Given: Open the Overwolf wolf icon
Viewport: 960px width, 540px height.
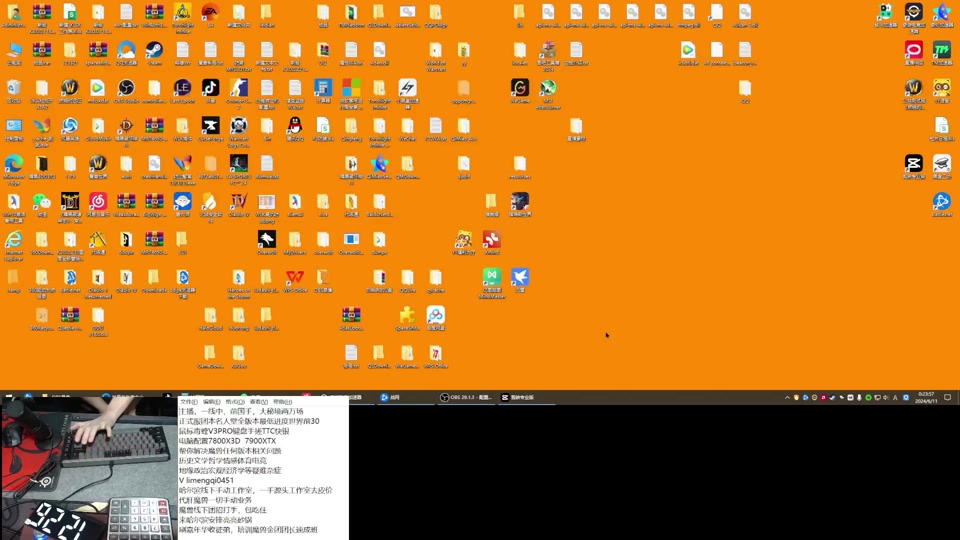Looking at the screenshot, I should (267, 240).
